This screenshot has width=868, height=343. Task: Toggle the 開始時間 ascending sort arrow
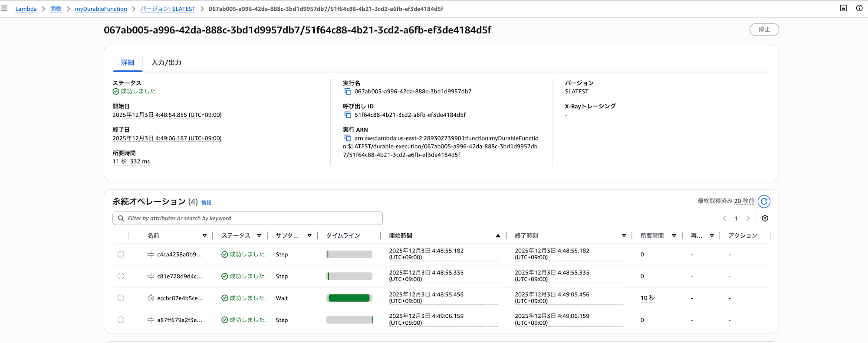[498, 236]
